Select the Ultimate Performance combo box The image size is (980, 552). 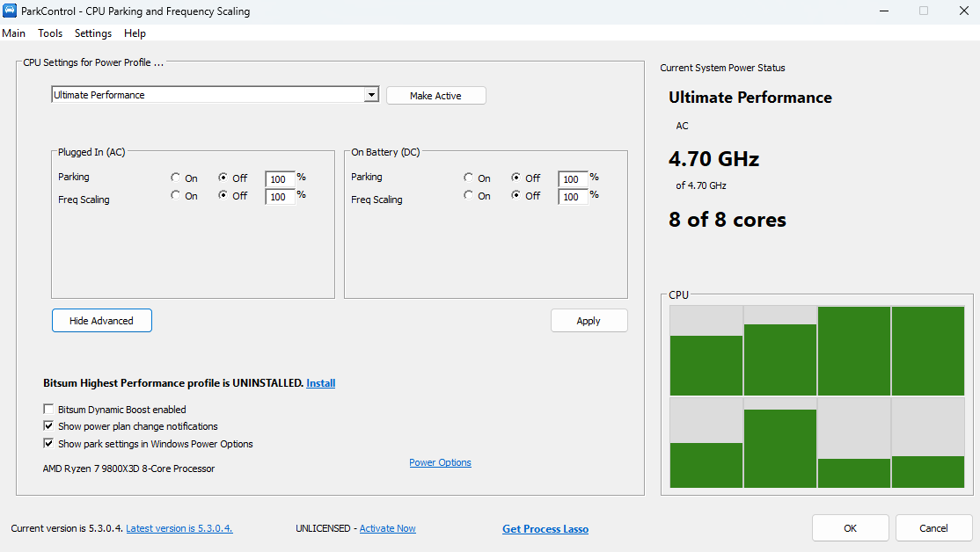(215, 95)
